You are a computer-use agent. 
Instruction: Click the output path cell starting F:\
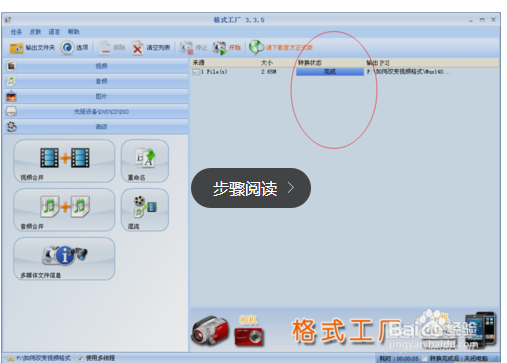coord(408,72)
